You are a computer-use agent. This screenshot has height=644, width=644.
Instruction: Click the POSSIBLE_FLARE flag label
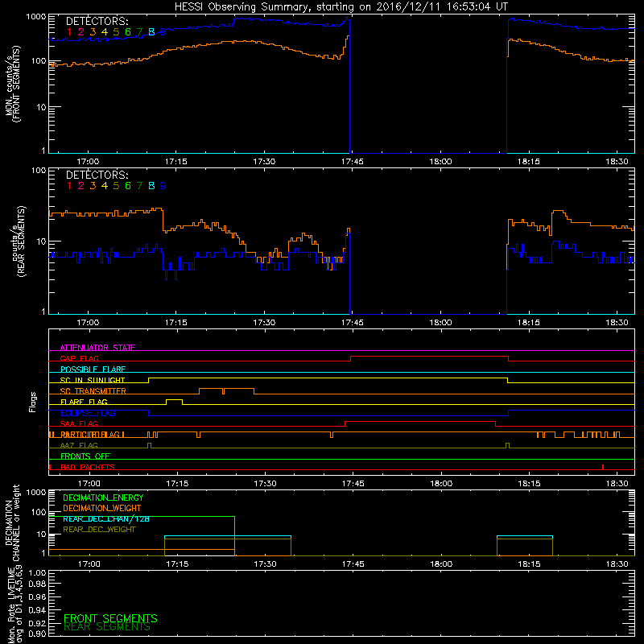(93, 369)
